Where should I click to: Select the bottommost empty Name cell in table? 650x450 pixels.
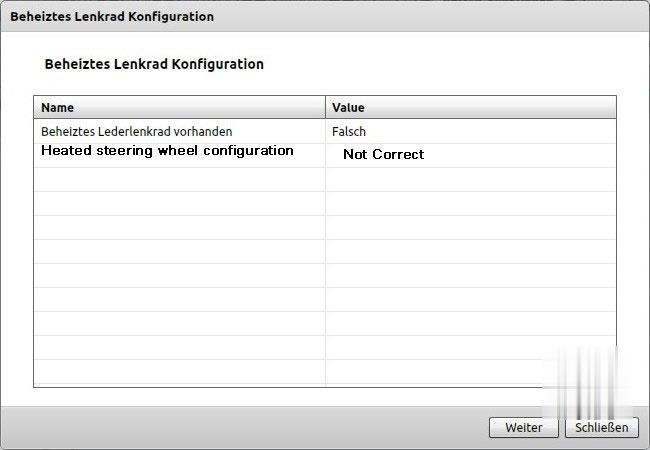coord(179,373)
